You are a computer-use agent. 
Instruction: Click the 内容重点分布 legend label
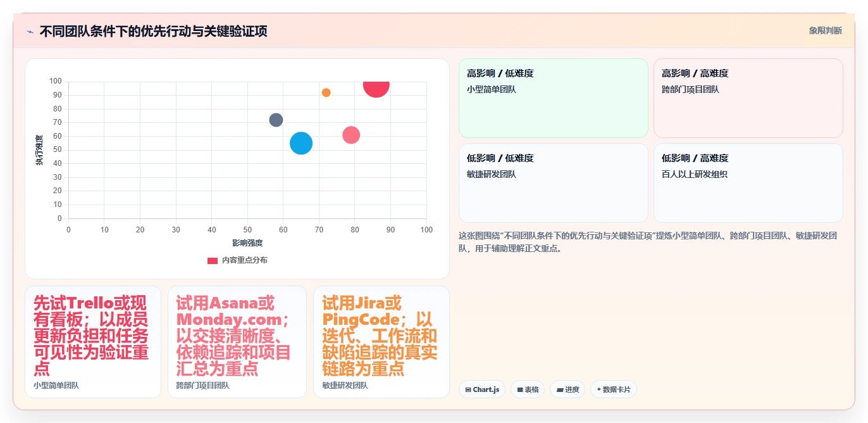point(244,260)
